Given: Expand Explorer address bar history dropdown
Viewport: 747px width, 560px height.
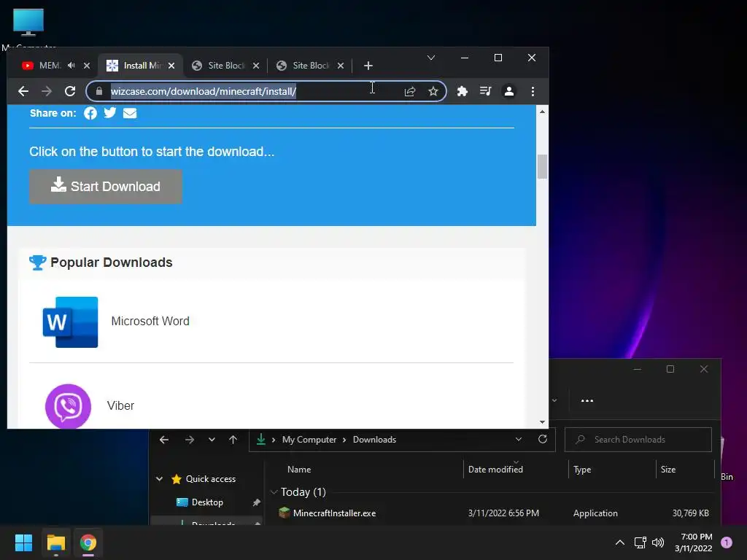Looking at the screenshot, I should [x=519, y=439].
